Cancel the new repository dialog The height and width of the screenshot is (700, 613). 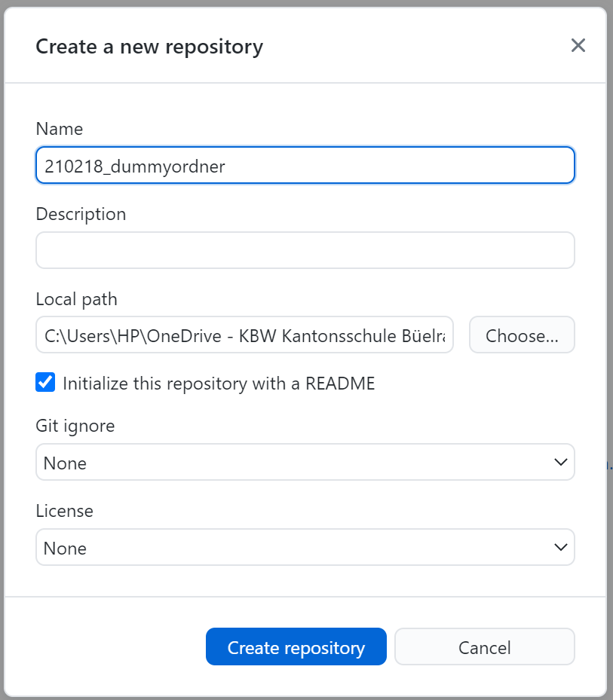click(x=484, y=647)
